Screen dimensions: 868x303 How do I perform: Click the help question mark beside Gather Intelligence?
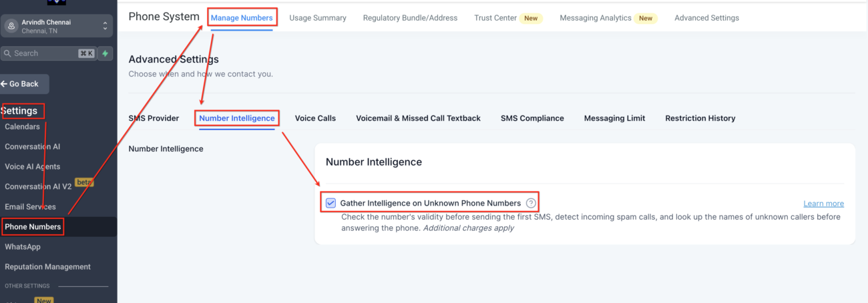[x=531, y=203]
